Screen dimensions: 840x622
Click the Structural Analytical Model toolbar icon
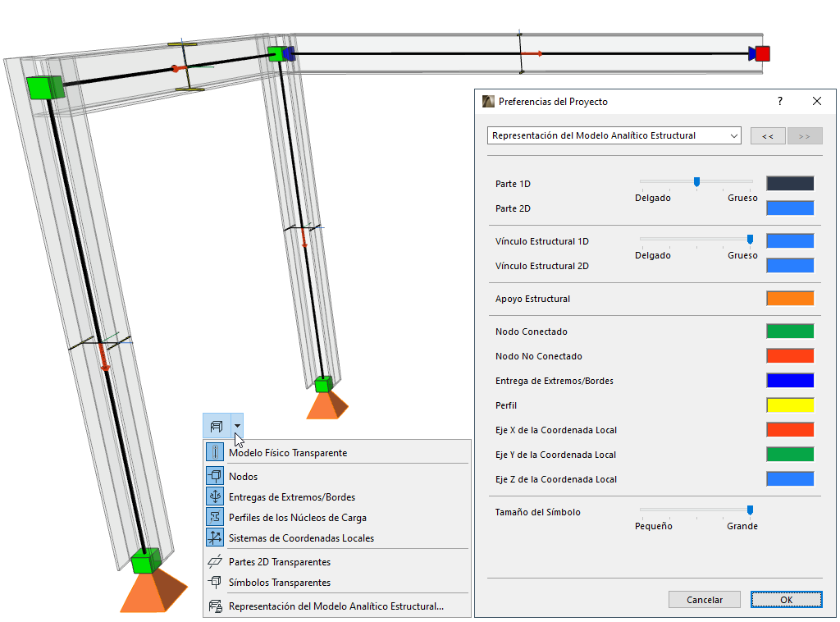217,426
